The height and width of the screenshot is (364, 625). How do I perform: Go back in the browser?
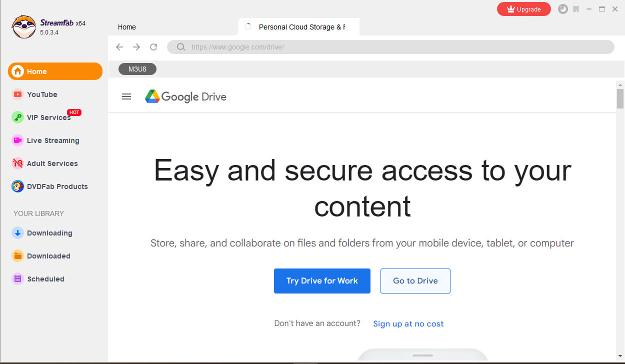click(119, 47)
